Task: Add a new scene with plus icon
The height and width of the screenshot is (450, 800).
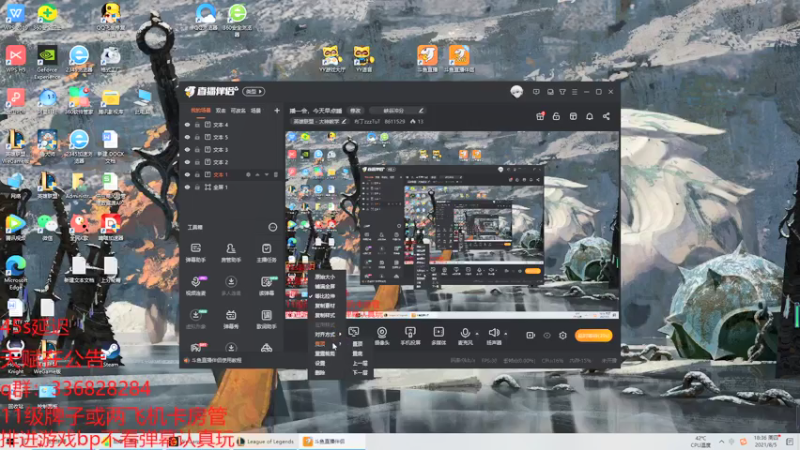Action: click(277, 110)
